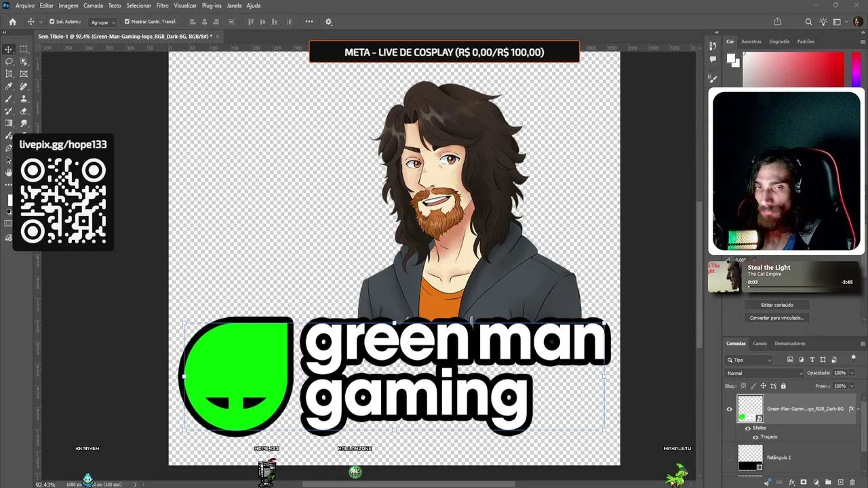The image size is (868, 488).
Task: Align horizontal centers in options bar
Action: pyautogui.click(x=205, y=22)
